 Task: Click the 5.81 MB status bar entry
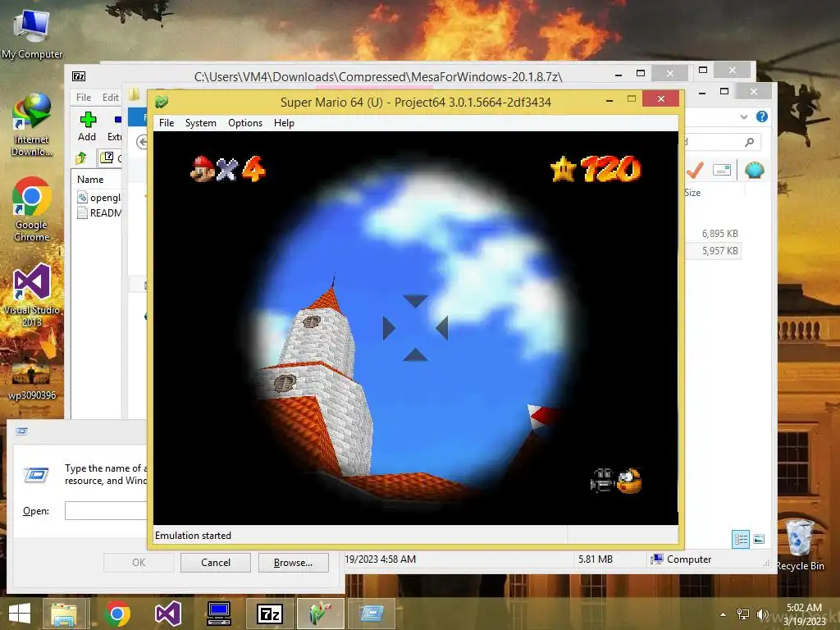coord(595,559)
